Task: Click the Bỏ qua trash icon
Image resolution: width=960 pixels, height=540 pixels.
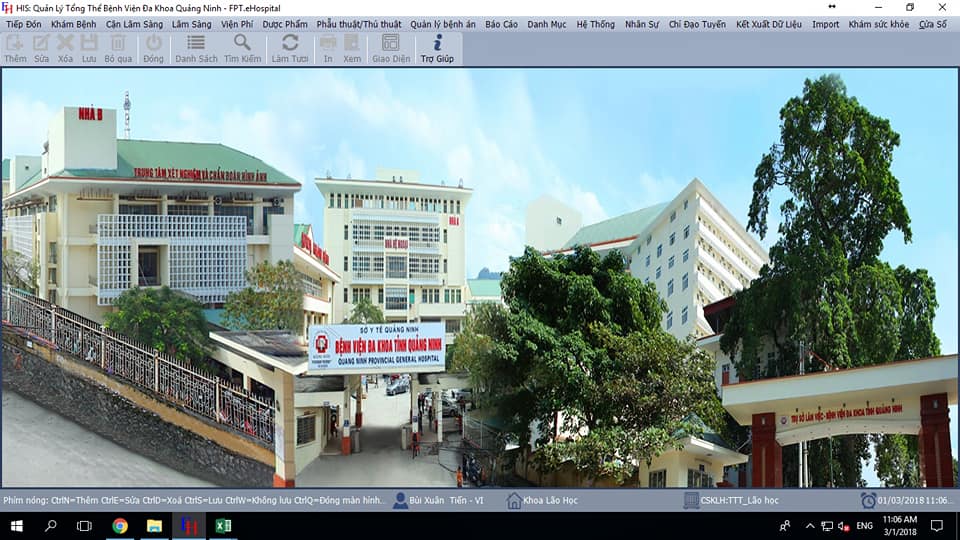Action: click(118, 43)
